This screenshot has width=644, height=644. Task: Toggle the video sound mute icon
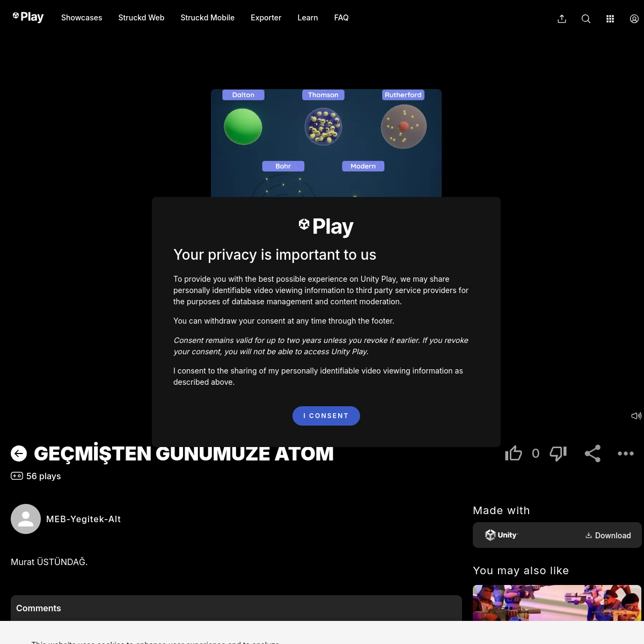coord(636,415)
